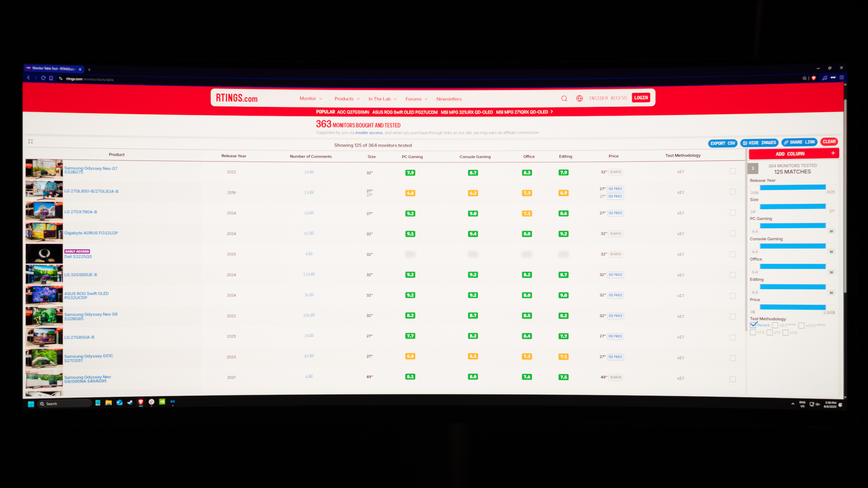Open File Explorer from the taskbar

[108, 402]
